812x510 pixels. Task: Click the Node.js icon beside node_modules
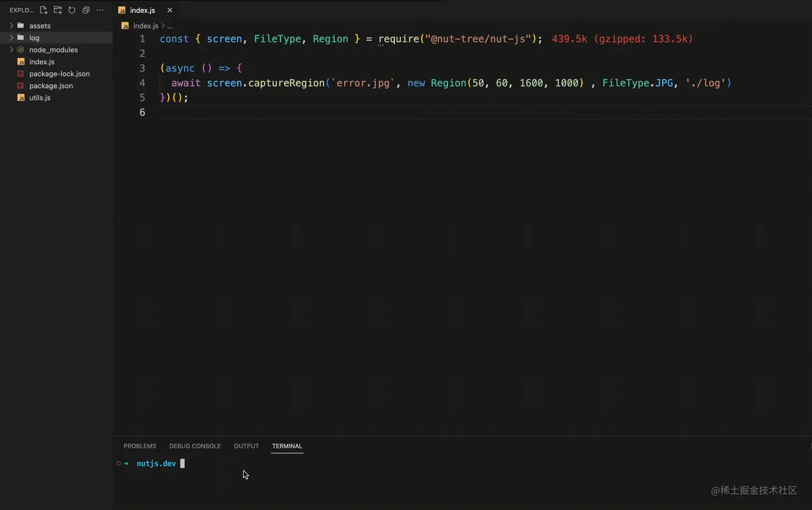point(20,49)
